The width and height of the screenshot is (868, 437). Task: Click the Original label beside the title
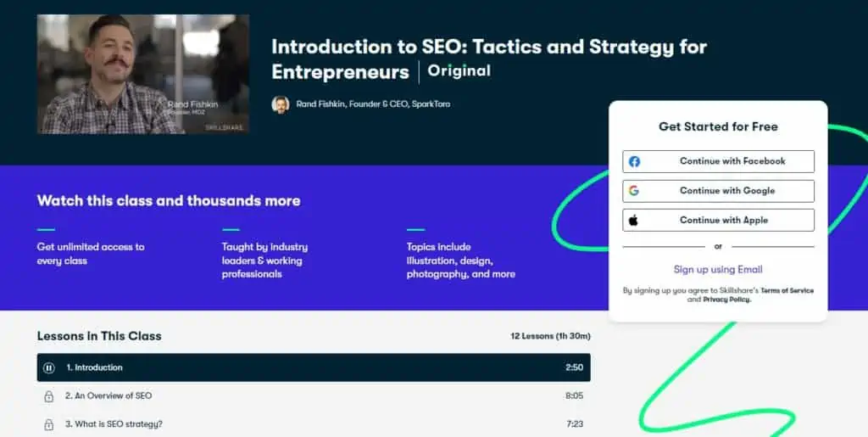(459, 71)
